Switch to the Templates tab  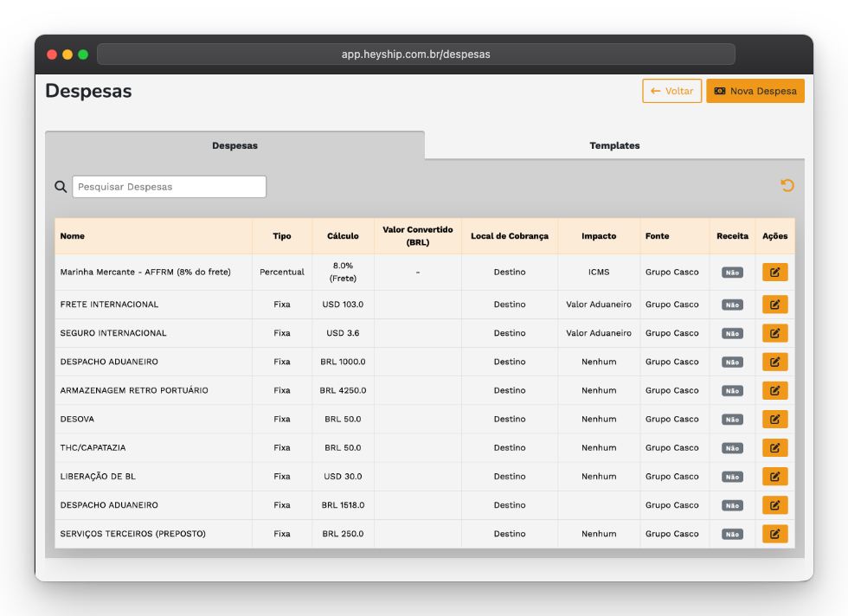pos(614,145)
